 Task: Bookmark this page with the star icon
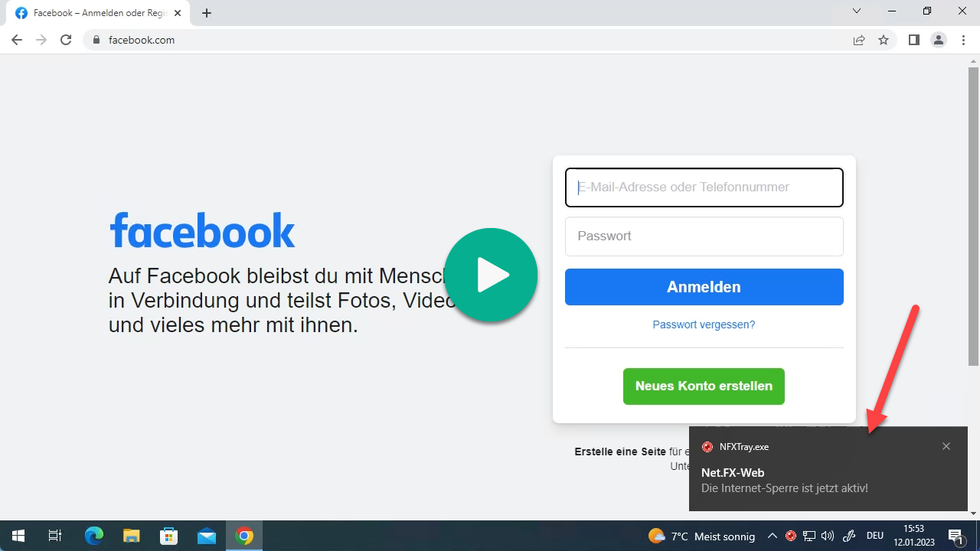[884, 40]
